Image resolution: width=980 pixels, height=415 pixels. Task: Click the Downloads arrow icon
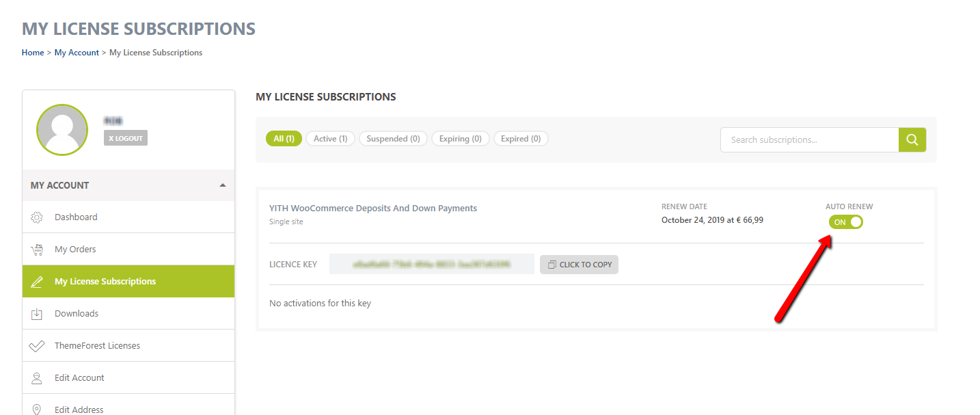click(37, 314)
